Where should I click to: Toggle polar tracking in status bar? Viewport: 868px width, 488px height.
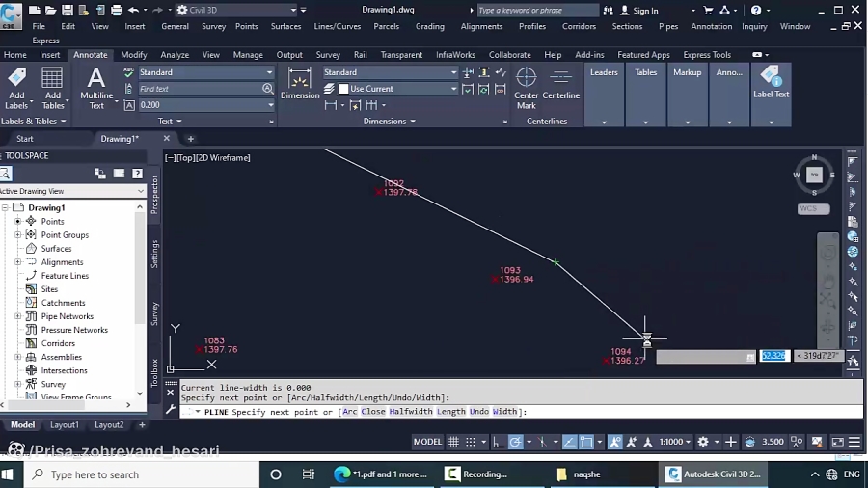[x=515, y=442]
